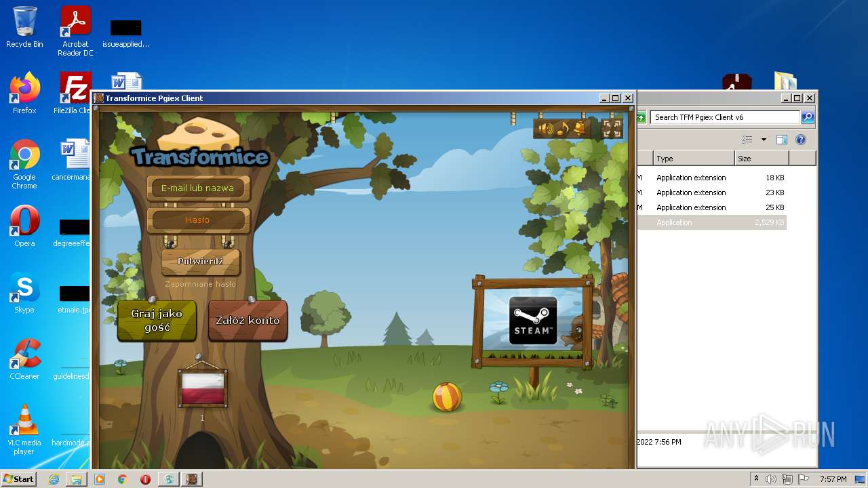Viewport: 868px width, 488px height.
Task: Focus the Hasło password field
Action: [198, 220]
